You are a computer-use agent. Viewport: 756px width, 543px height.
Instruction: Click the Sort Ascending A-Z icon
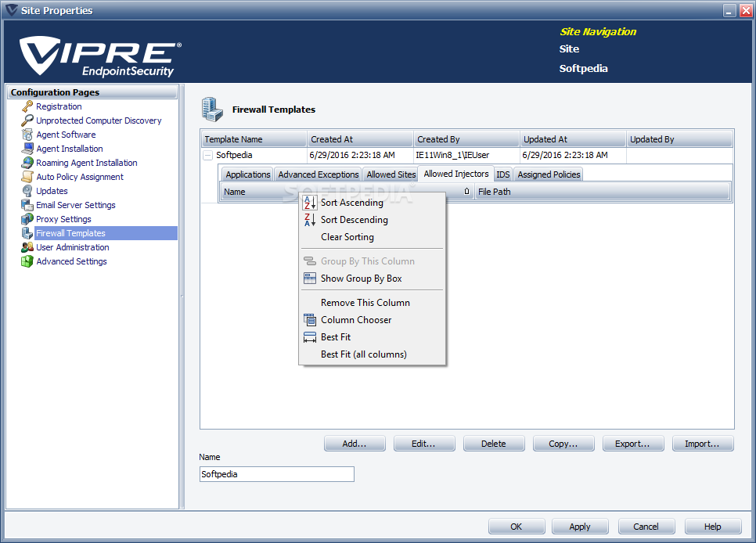310,203
